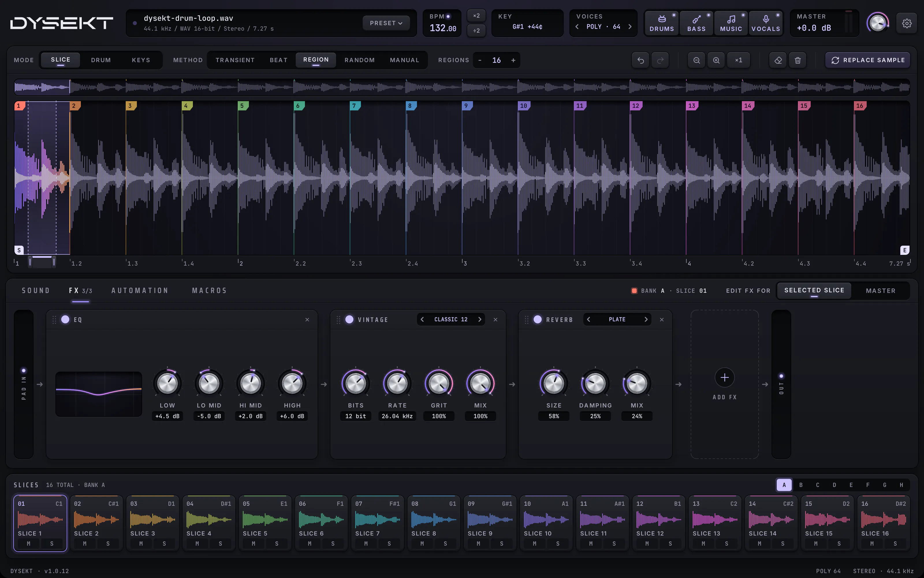Edit FX for MASTER
The height and width of the screenshot is (578, 924).
click(x=880, y=290)
